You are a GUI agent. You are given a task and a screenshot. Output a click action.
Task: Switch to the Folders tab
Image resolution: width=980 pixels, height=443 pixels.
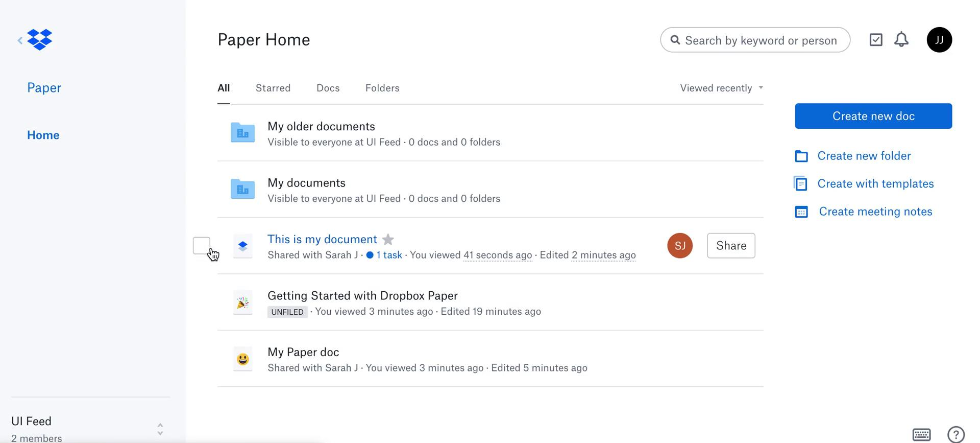point(382,88)
